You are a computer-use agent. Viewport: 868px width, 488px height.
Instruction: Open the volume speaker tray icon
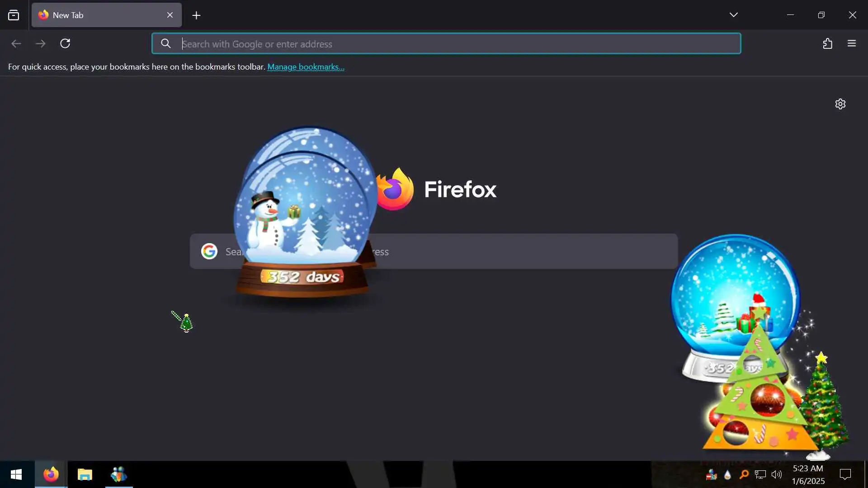776,474
